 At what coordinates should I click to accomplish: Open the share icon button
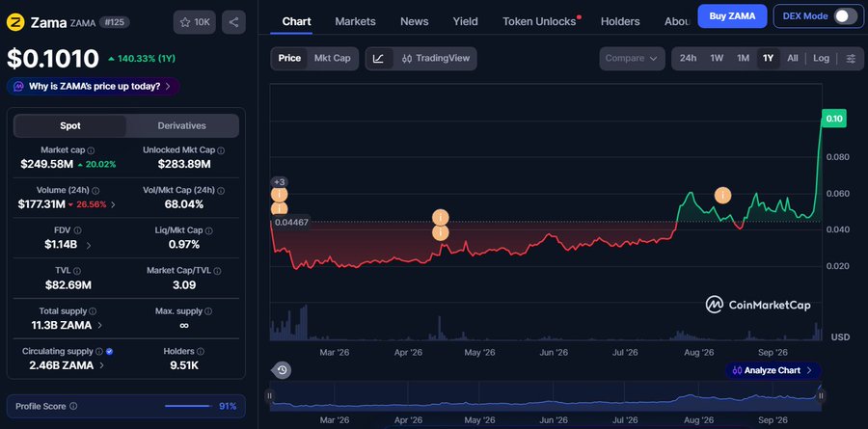tap(233, 22)
